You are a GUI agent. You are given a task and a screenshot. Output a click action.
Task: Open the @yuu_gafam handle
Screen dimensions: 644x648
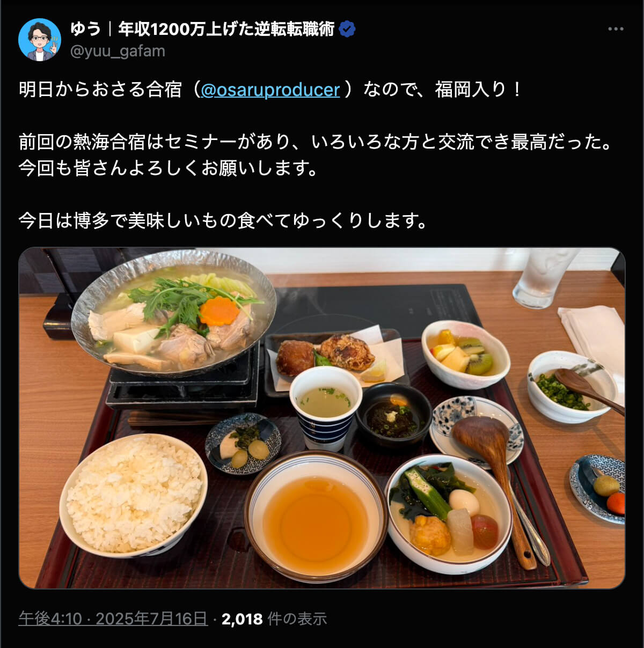tap(118, 51)
